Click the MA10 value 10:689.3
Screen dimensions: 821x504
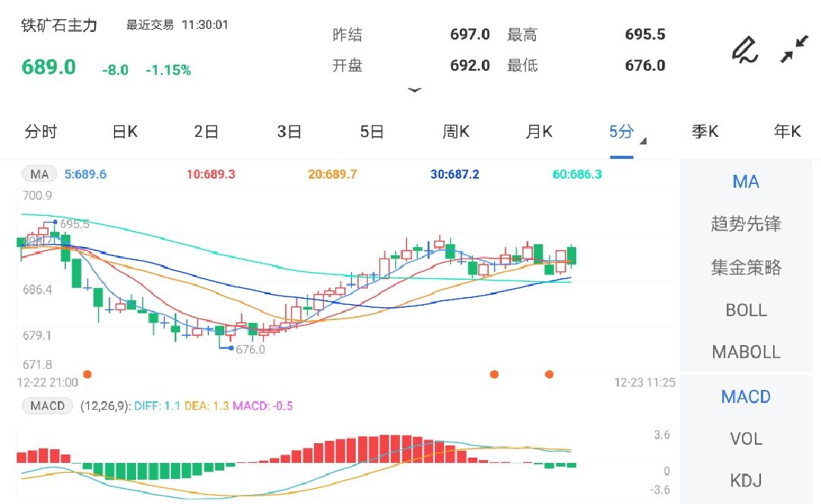pos(211,174)
